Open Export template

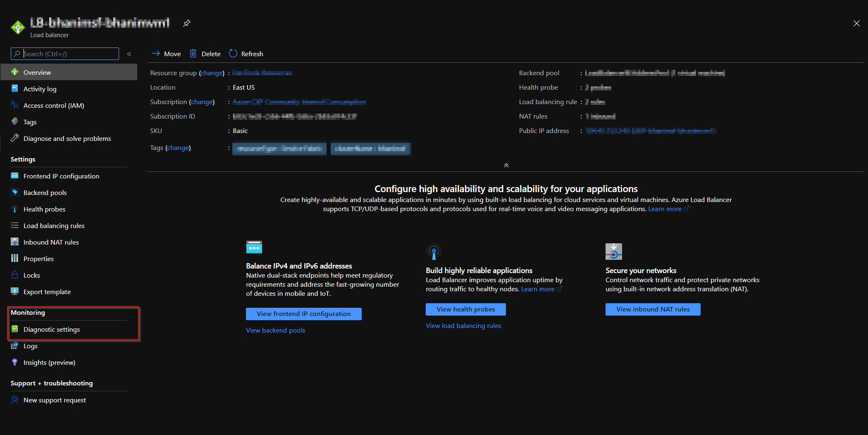click(x=47, y=292)
